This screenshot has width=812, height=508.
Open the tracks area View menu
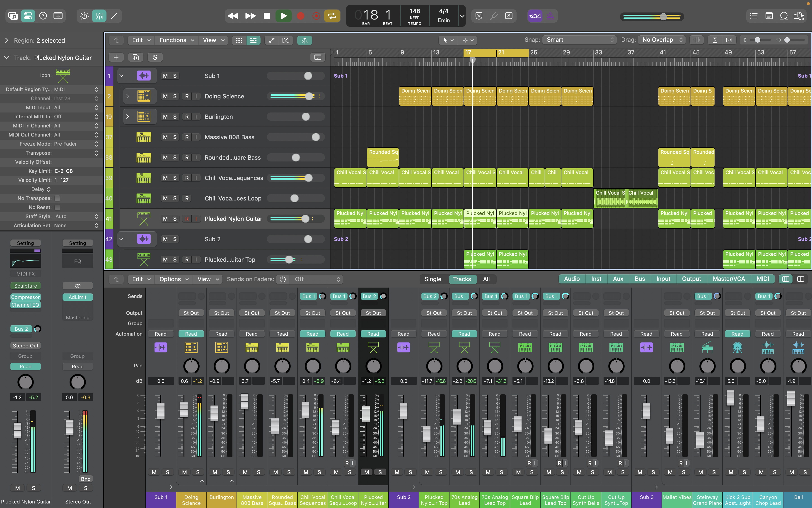coord(213,40)
